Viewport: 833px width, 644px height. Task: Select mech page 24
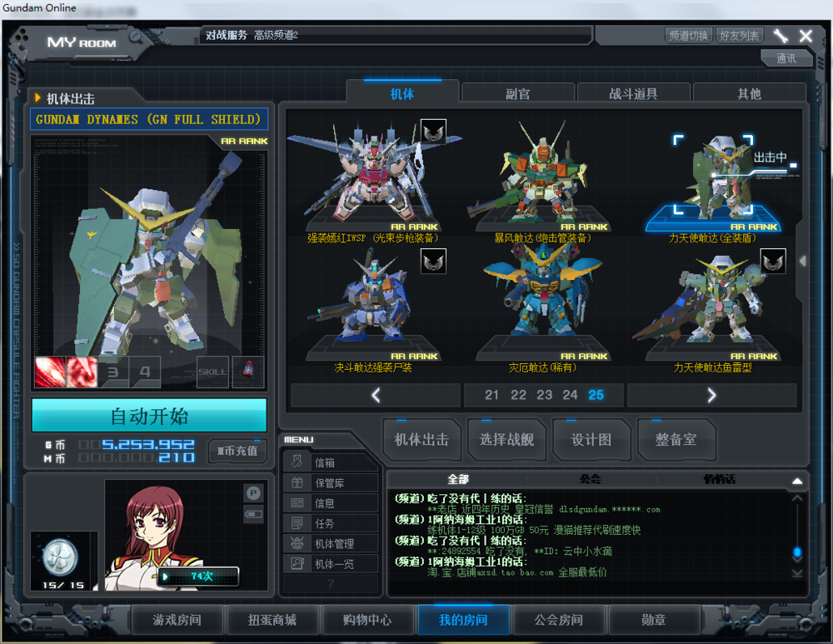(x=570, y=395)
